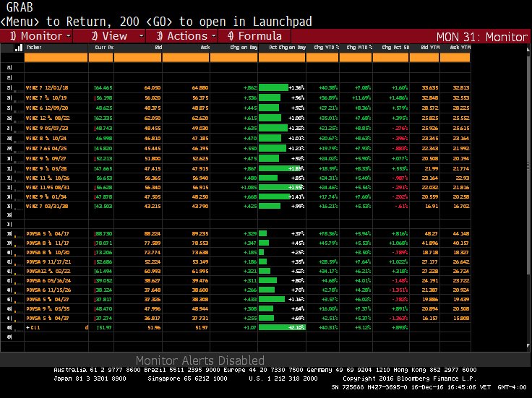This screenshot has width=532, height=398.
Task: Select the PDVSA12 02/22 ticker
Action: coord(48,271)
